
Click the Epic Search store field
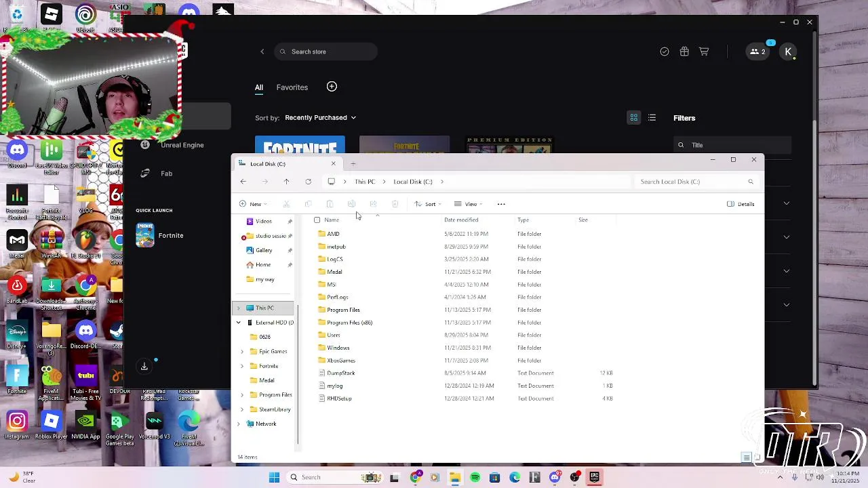pos(325,52)
